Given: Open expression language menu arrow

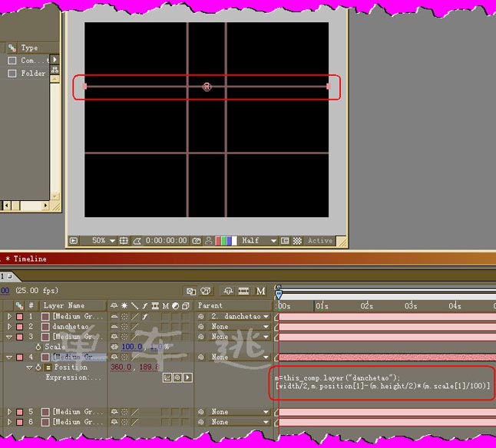Looking at the screenshot, I should click(x=187, y=377).
